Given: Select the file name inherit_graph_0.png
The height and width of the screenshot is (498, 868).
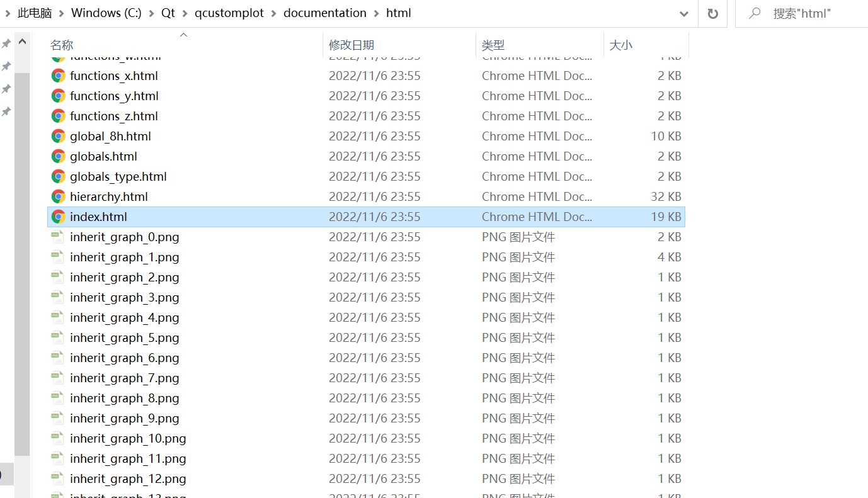Looking at the screenshot, I should pyautogui.click(x=125, y=237).
